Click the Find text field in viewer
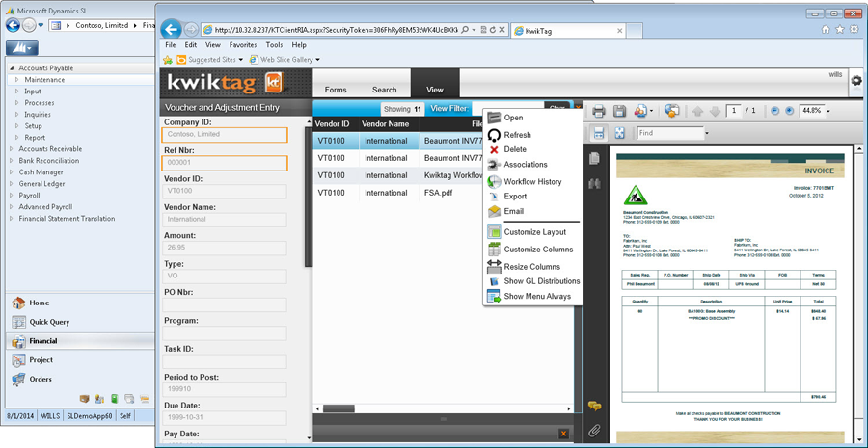 (x=670, y=133)
